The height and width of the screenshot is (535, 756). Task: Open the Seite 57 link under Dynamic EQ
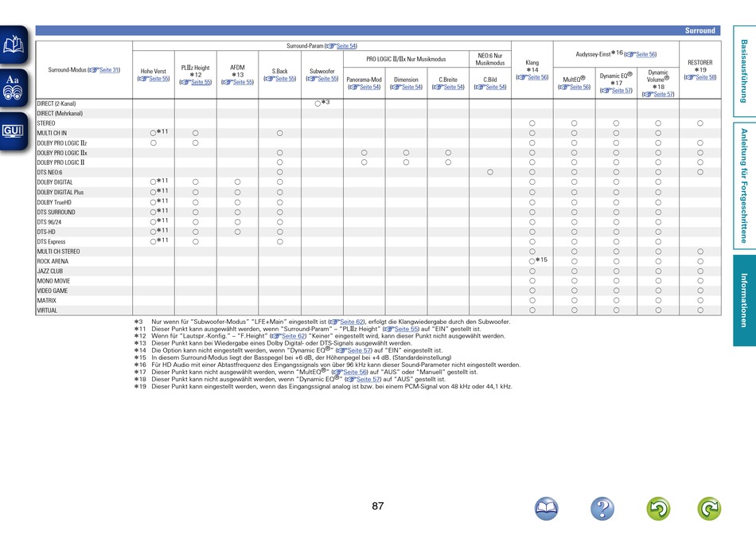621,90
